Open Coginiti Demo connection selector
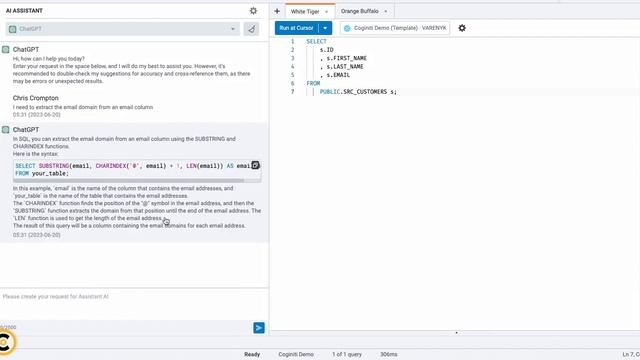The width and height of the screenshot is (640, 360). (395, 28)
